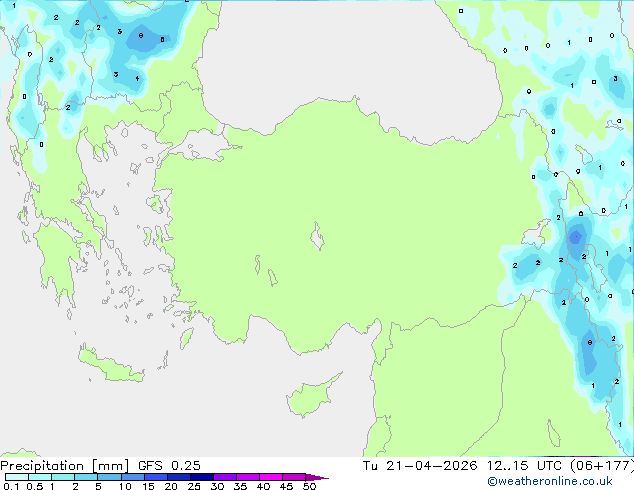634x490 pixels.
Task: Click the legend label '45'
Action: point(286,486)
